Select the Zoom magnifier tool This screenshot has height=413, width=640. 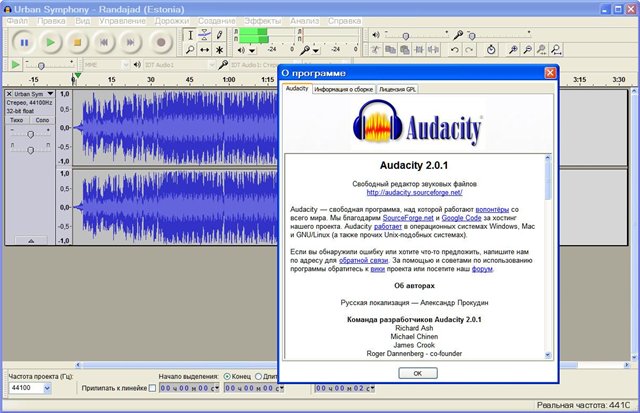click(190, 49)
